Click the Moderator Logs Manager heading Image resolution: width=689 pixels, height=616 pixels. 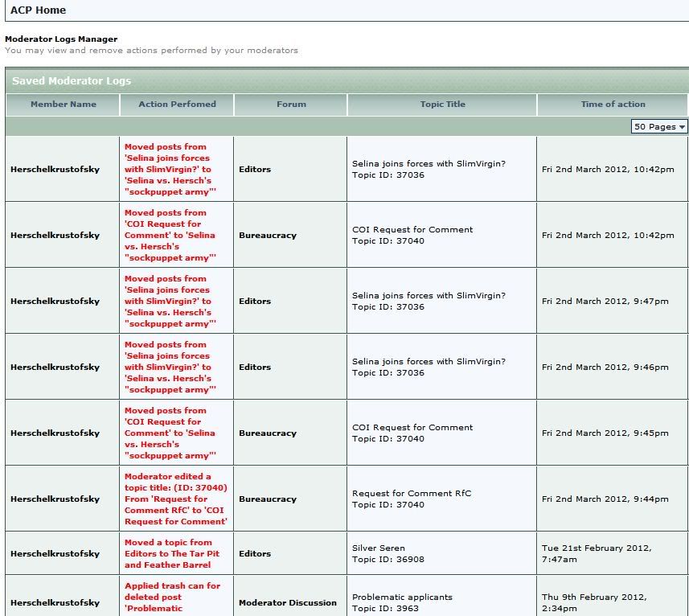point(61,39)
